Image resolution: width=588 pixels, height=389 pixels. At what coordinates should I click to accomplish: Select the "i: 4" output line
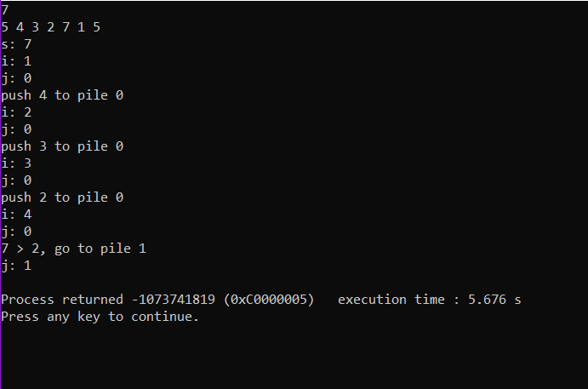[x=17, y=215]
